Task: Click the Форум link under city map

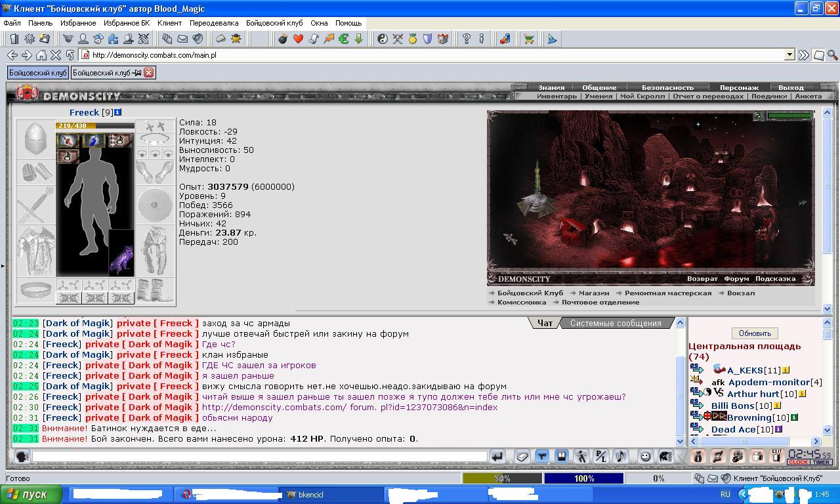Action: 736,279
